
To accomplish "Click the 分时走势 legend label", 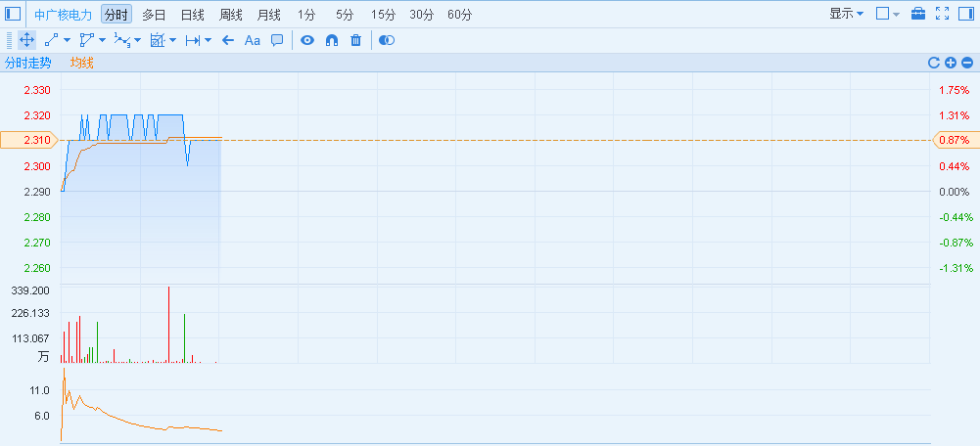I will (x=26, y=63).
